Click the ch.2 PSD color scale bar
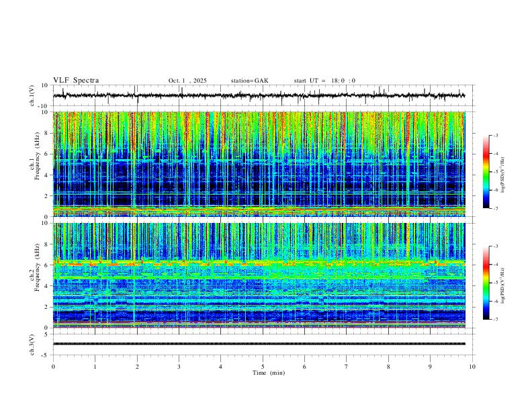532x411 pixels. click(x=486, y=283)
